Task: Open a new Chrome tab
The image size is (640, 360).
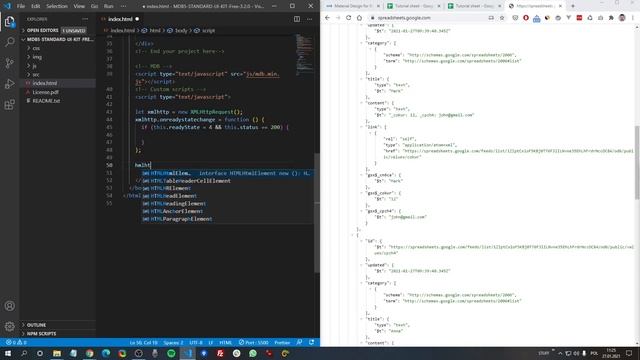Action: tap(573, 6)
